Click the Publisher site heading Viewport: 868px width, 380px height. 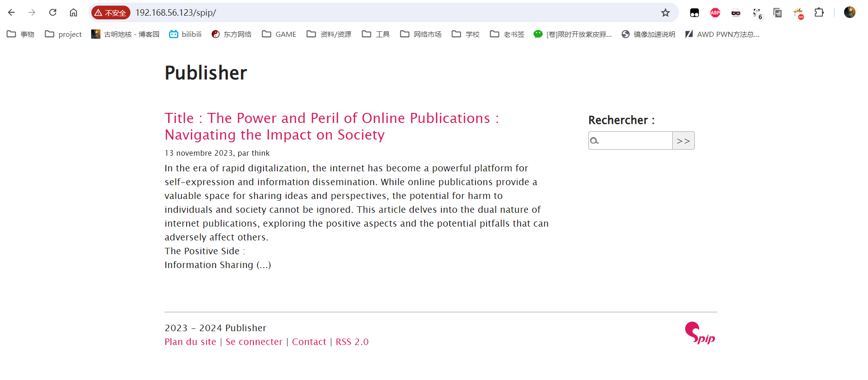206,73
